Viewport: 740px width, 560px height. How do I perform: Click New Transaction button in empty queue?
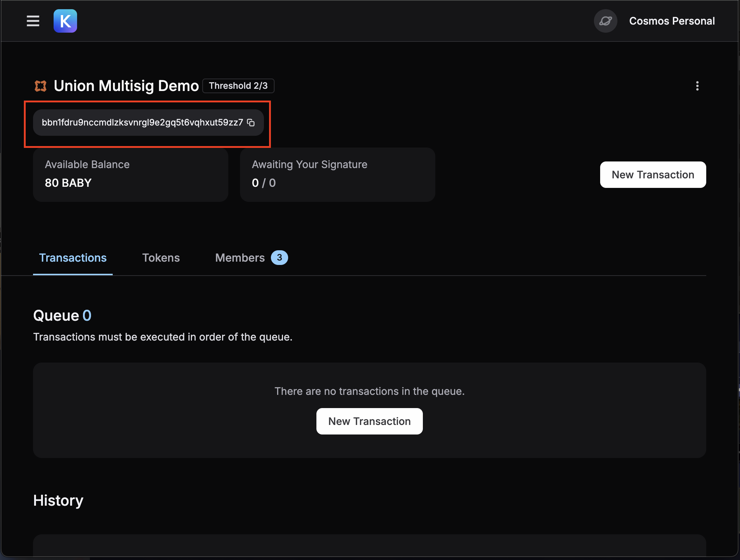coord(369,421)
